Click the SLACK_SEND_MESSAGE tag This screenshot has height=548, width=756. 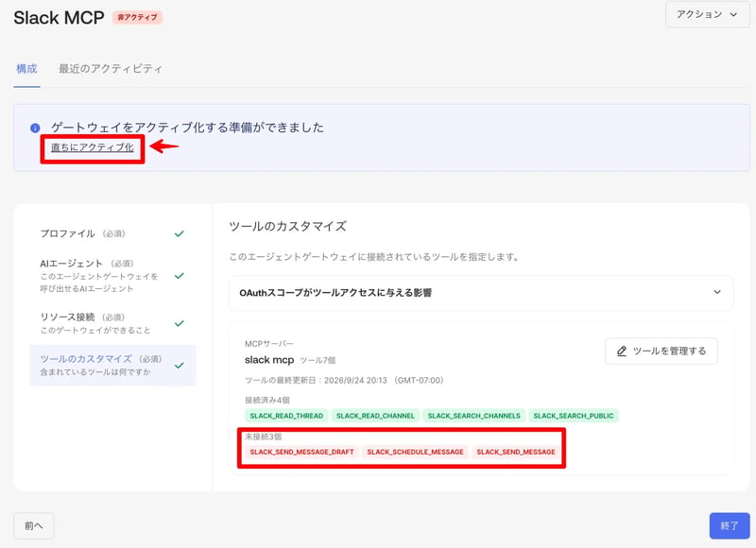click(516, 452)
